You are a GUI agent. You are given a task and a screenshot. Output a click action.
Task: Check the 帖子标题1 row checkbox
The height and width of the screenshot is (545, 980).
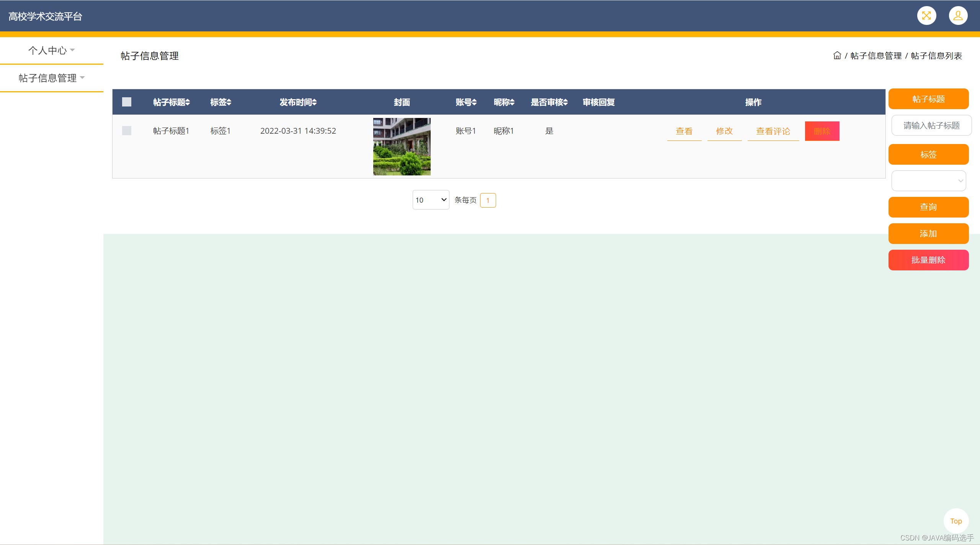[127, 131]
